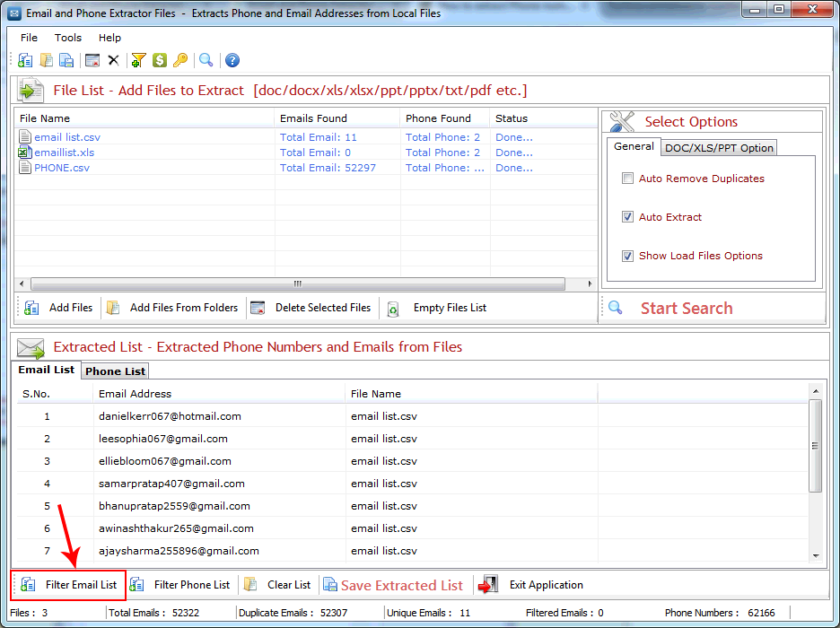Click the Email Address column header
The height and width of the screenshot is (628, 840).
tap(219, 394)
